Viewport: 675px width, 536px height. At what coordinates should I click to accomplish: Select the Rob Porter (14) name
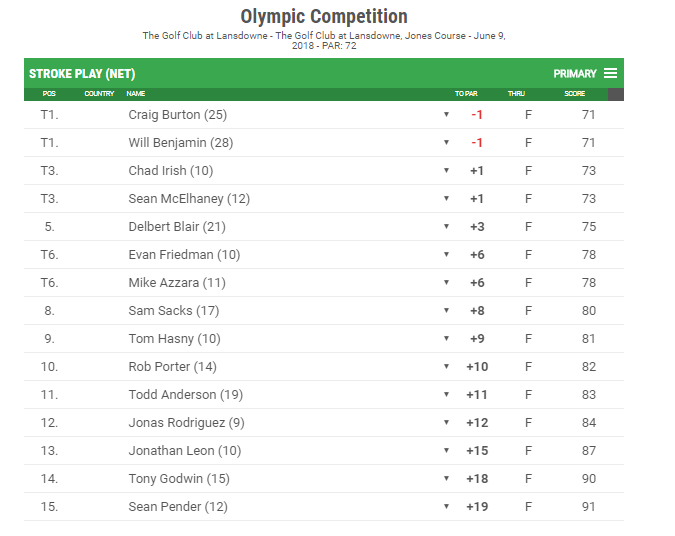172,367
